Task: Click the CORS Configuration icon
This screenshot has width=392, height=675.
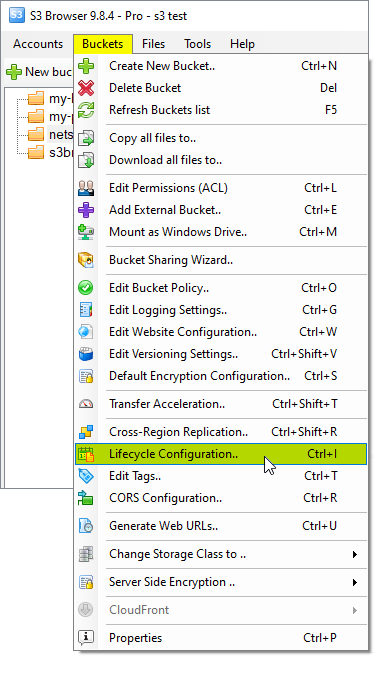Action: [x=86, y=498]
